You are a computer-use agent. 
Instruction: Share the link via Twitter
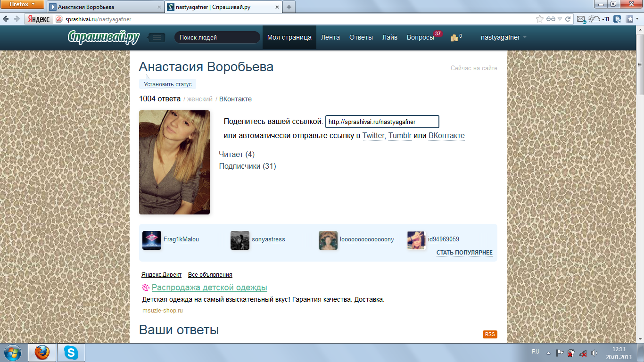[x=373, y=136]
